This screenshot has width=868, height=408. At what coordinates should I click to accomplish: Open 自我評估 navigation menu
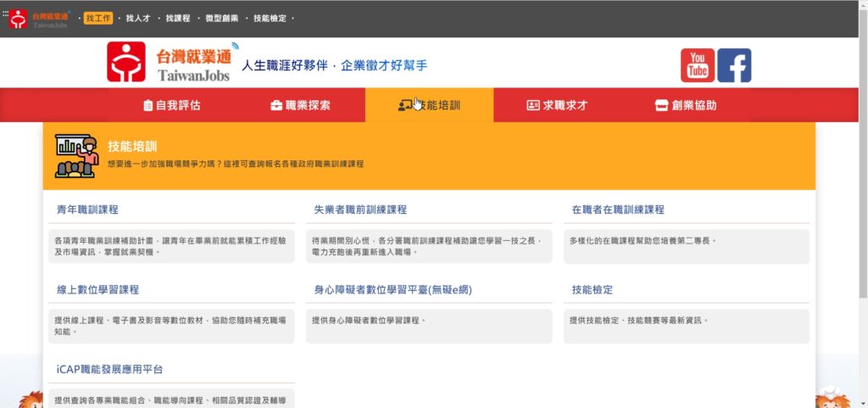point(172,105)
